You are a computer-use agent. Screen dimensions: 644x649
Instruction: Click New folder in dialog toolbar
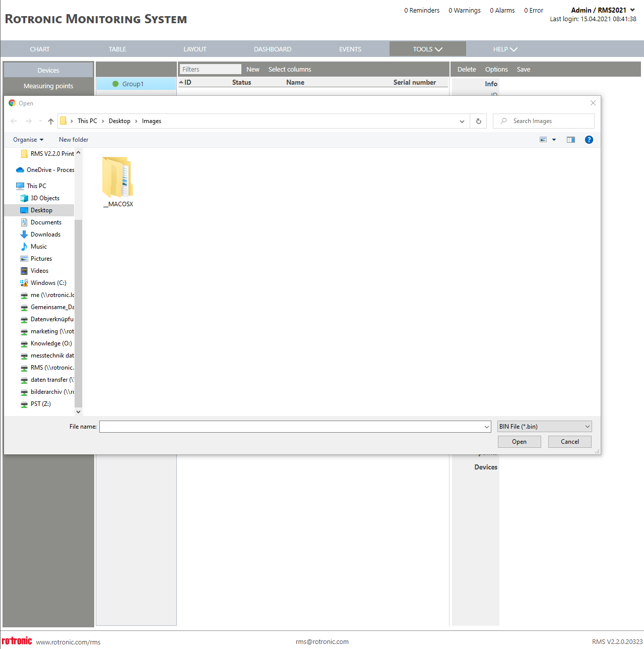74,140
